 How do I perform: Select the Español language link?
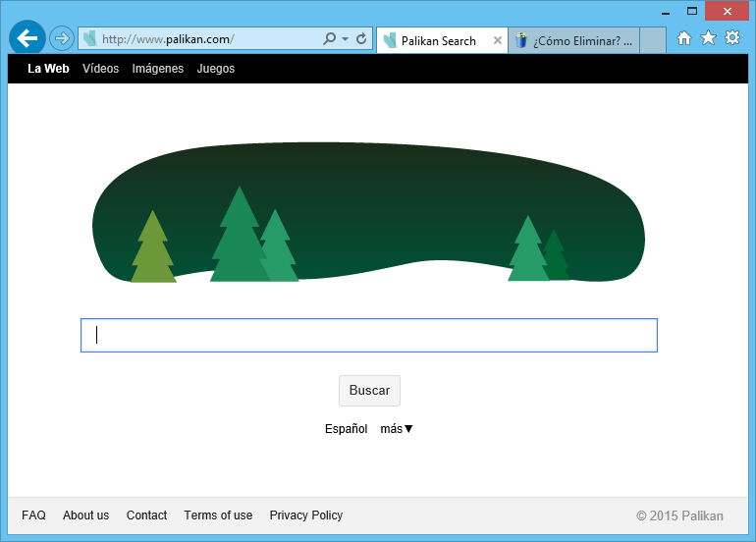[x=346, y=429]
